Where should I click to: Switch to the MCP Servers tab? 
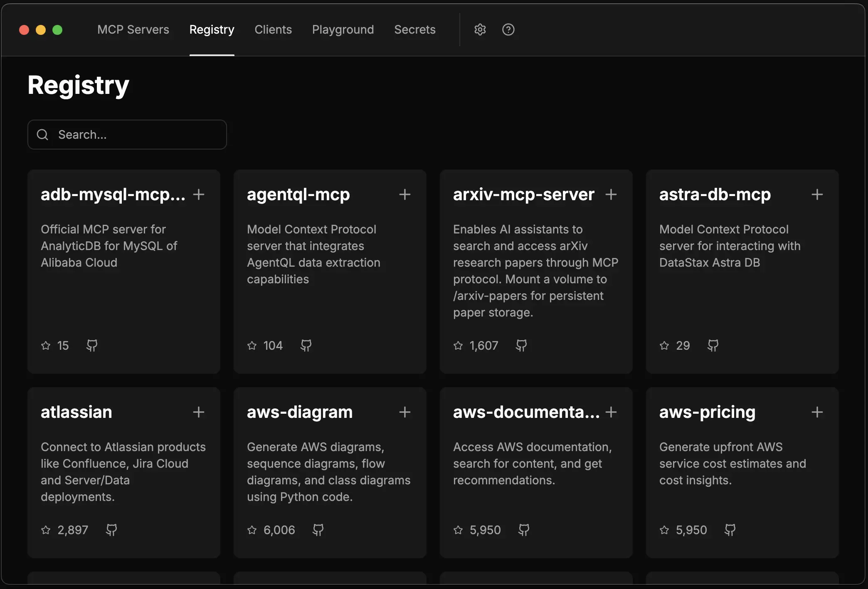[x=133, y=29]
